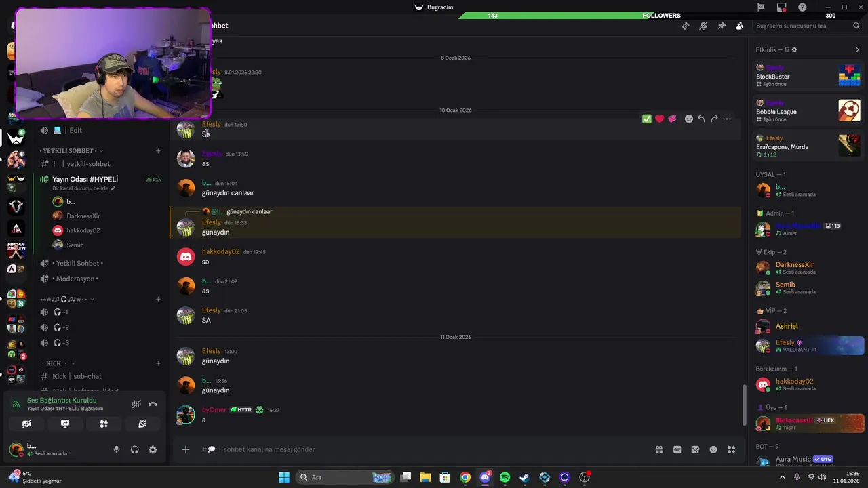
Task: Collapse the music symbols voice category
Action: point(67,299)
